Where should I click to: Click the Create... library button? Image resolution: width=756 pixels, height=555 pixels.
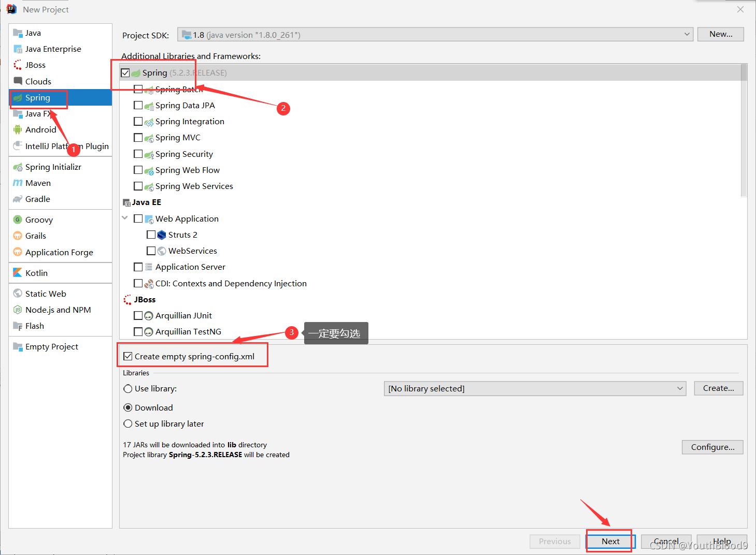[x=719, y=388]
